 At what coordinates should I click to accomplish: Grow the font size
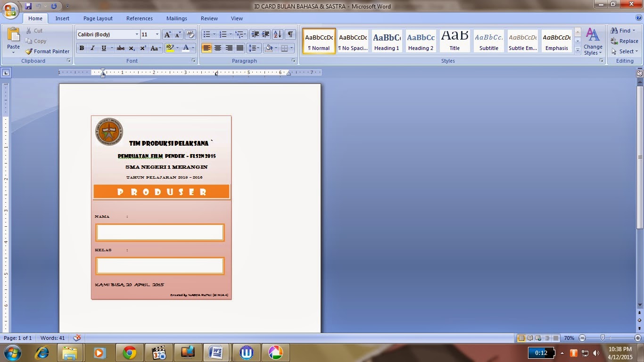pos(167,34)
